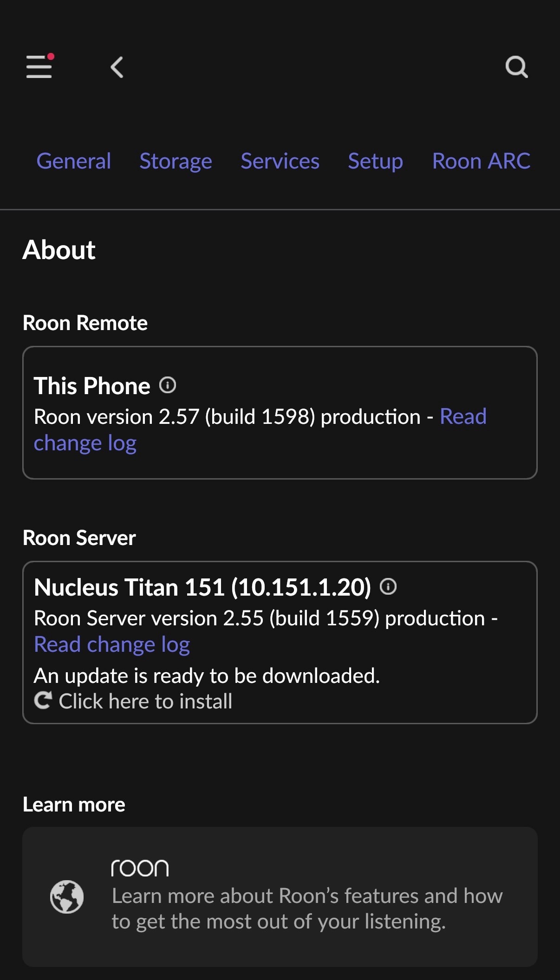
Task: Go back using the back arrow
Action: tap(117, 67)
